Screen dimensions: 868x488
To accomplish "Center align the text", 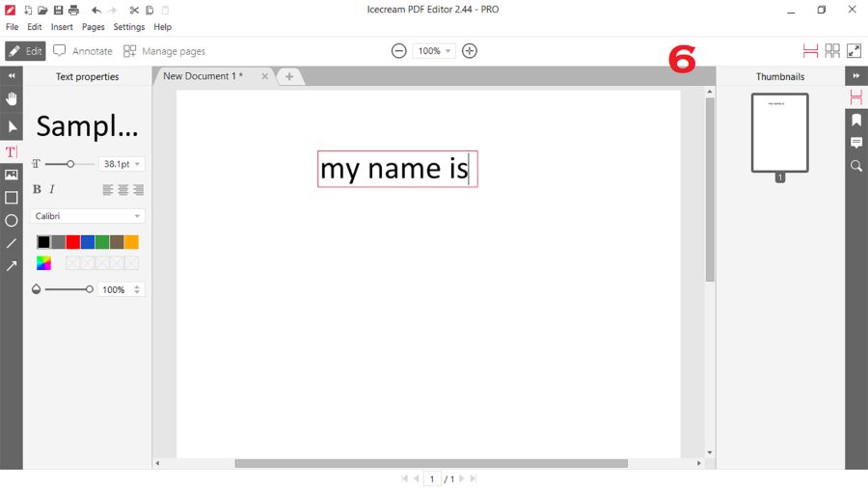I will pos(122,190).
